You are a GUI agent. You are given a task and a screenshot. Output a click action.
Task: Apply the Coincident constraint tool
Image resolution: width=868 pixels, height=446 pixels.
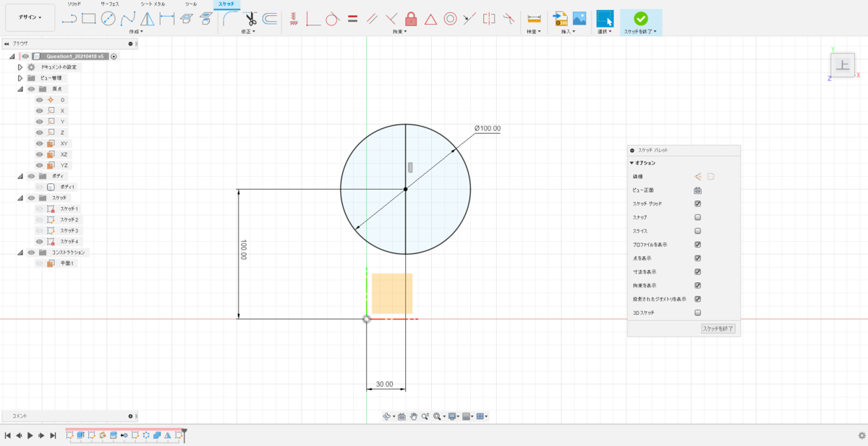coord(313,19)
